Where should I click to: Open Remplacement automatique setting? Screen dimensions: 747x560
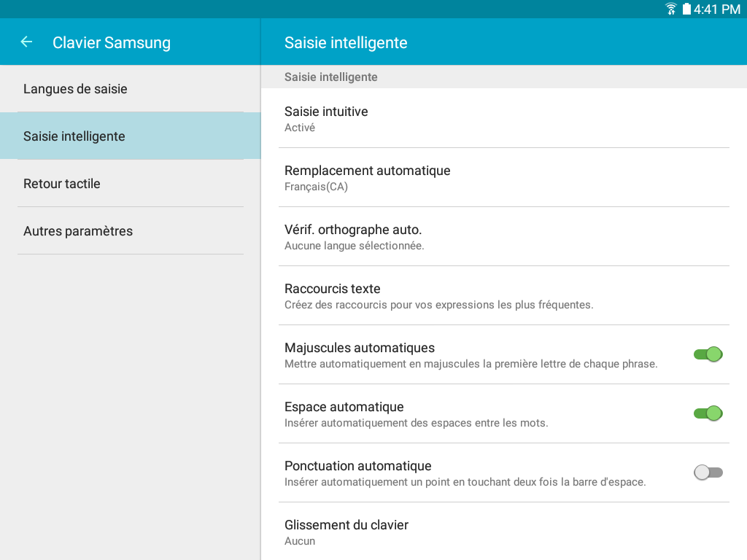(504, 177)
